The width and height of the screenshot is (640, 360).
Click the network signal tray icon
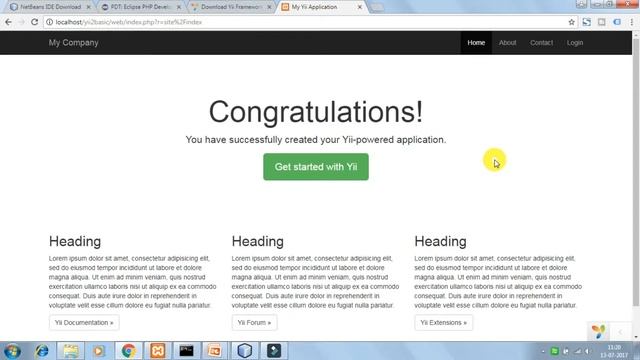pos(577,351)
